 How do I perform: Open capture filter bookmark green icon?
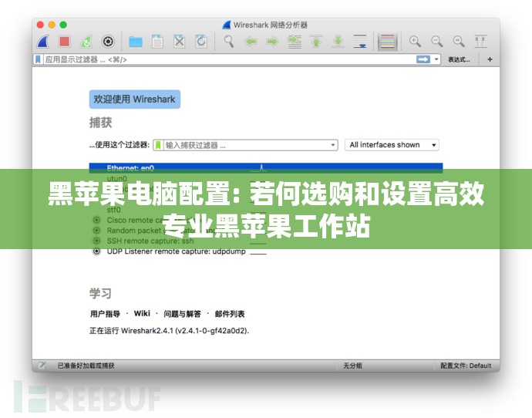tap(158, 145)
